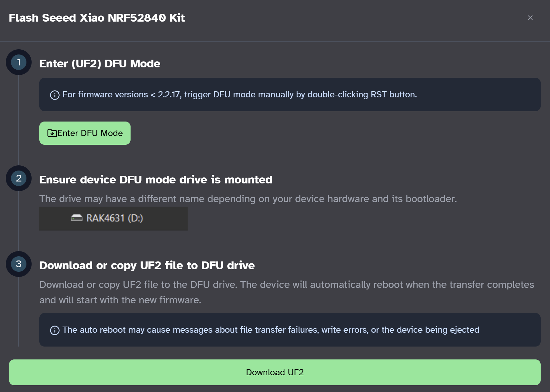This screenshot has width=550, height=392.
Task: Click the step 1 number badge
Action: click(19, 62)
